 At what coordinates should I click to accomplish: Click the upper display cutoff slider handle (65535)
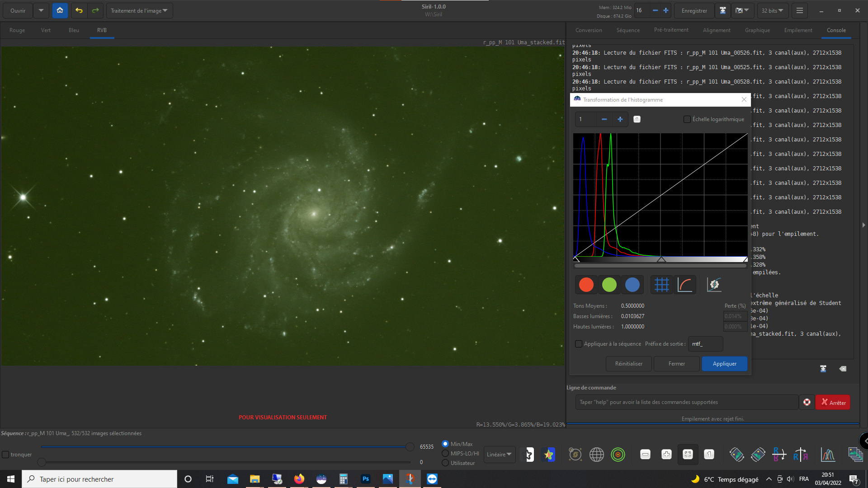(x=410, y=447)
